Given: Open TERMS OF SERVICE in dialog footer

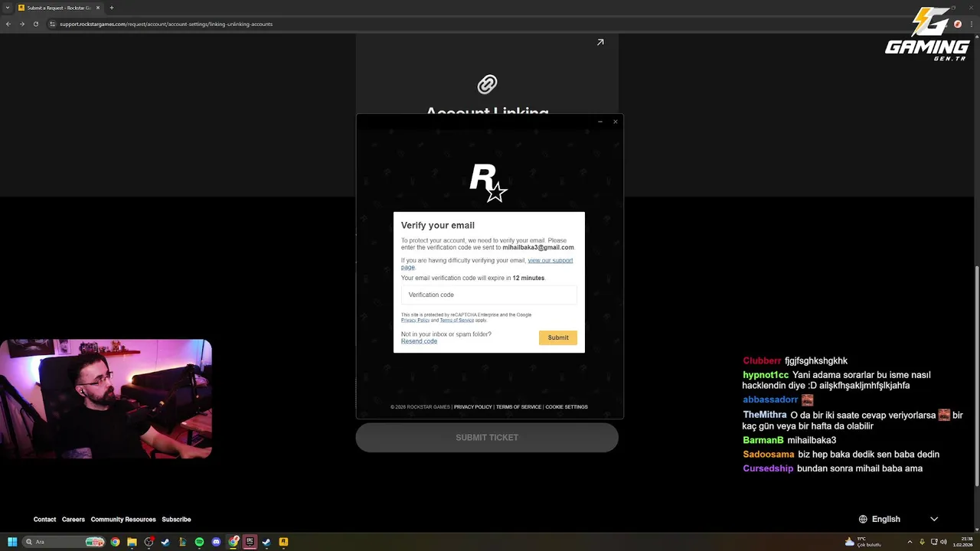Looking at the screenshot, I should [518, 407].
